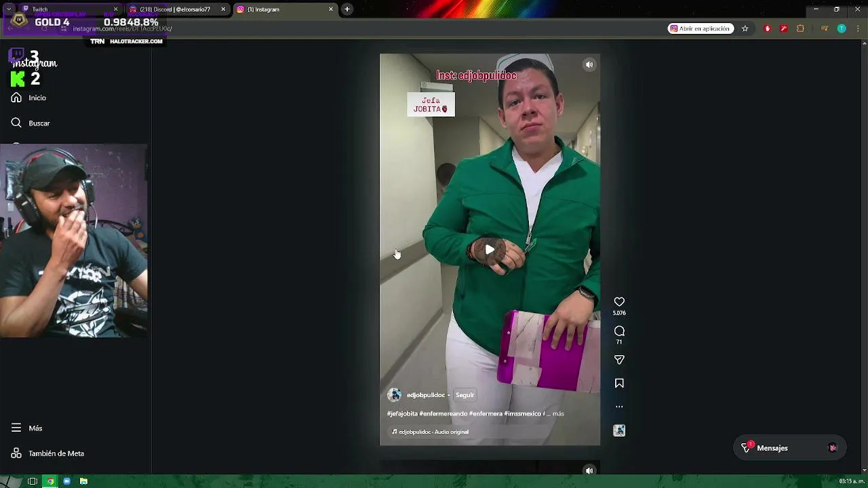Open File Explorer from the taskbar
This screenshot has height=488, width=868.
83,481
